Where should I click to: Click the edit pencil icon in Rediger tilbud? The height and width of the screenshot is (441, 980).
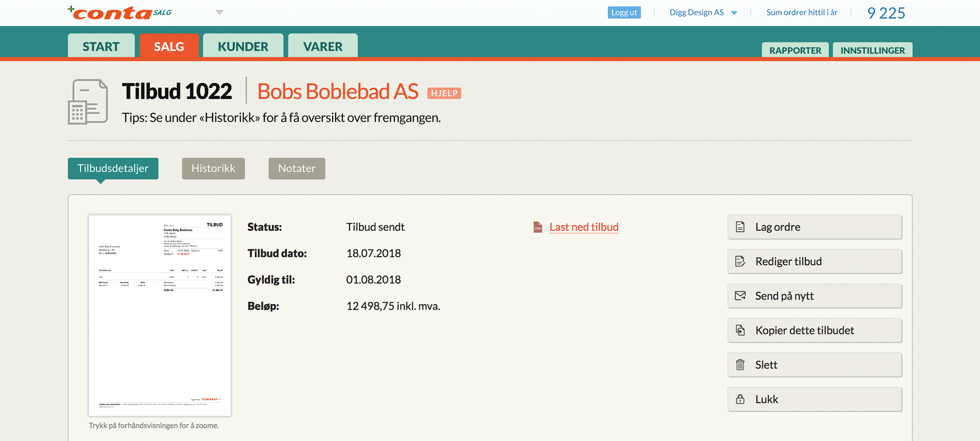[740, 262]
